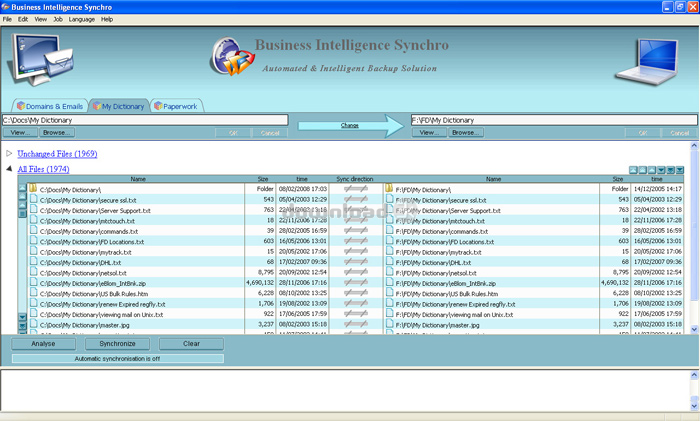The width and height of the screenshot is (700, 421).
Task: Click the topmost scroll-up icon left of file list
Action: pos(23,188)
